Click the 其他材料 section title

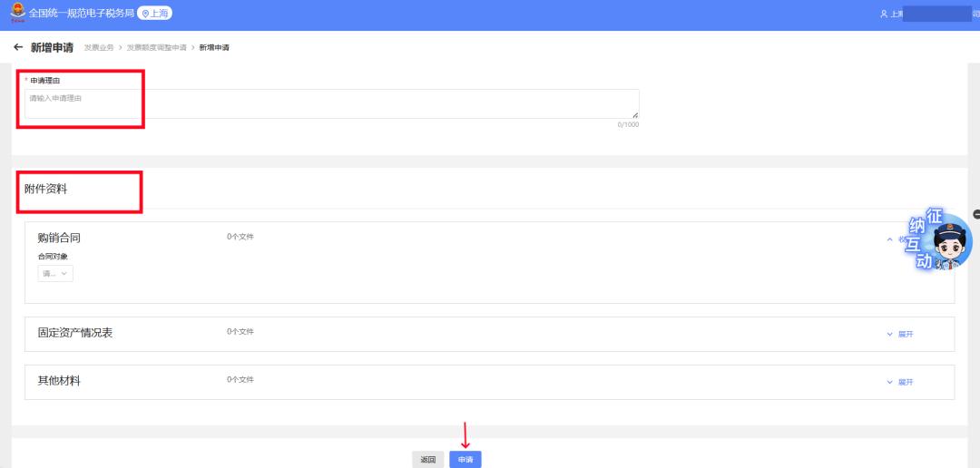point(59,381)
